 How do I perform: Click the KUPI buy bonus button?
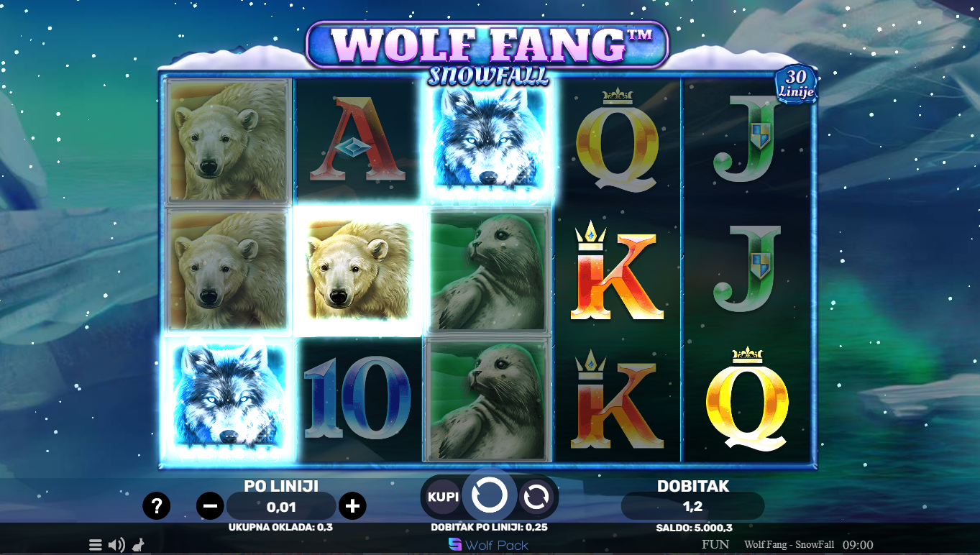443,497
